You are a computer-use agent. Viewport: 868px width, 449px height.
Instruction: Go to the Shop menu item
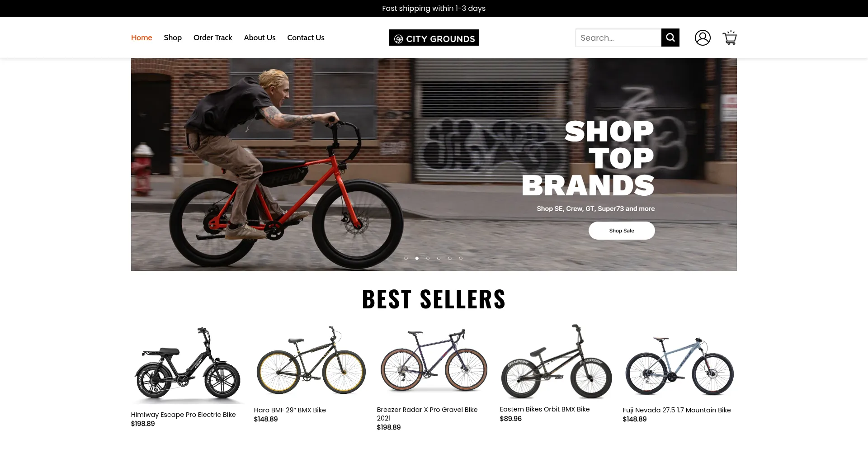[173, 38]
